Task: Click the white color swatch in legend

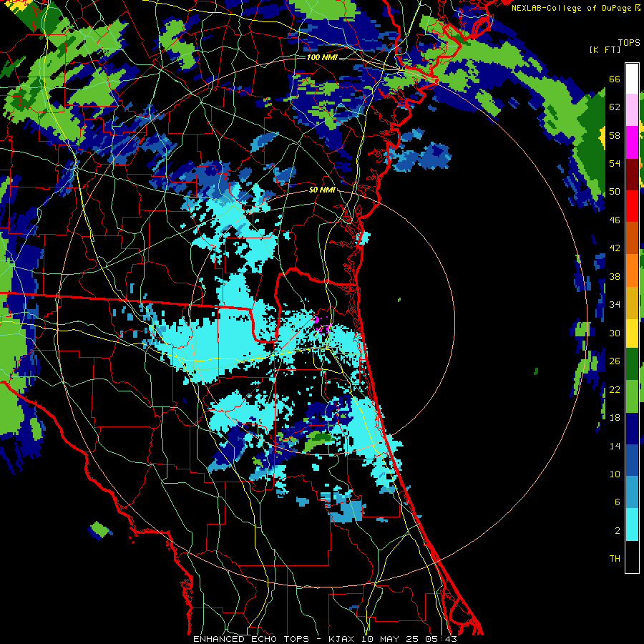Action: tap(632, 79)
